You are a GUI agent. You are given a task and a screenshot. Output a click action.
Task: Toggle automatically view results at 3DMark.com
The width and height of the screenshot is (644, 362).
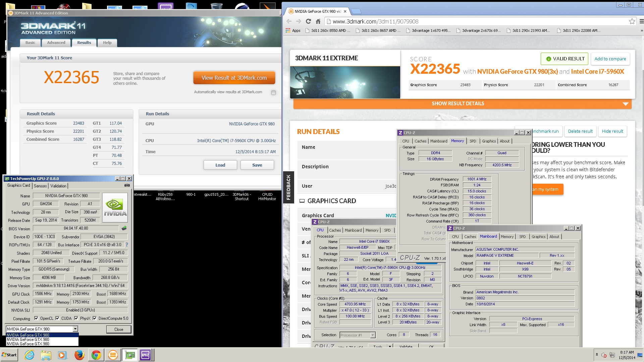tap(273, 93)
